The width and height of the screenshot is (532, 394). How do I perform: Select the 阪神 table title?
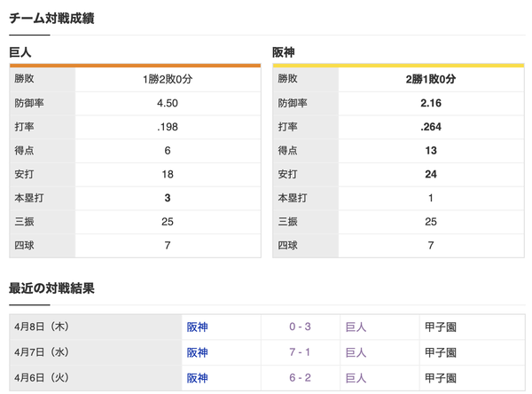point(284,52)
